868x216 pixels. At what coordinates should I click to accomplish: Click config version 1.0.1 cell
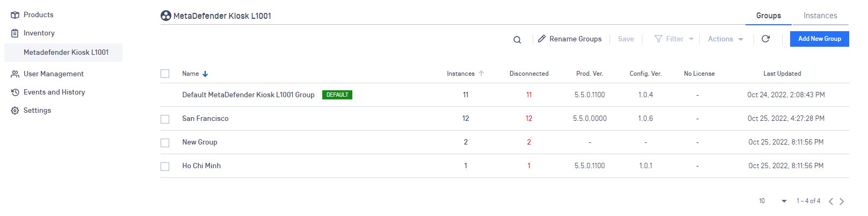(x=646, y=166)
